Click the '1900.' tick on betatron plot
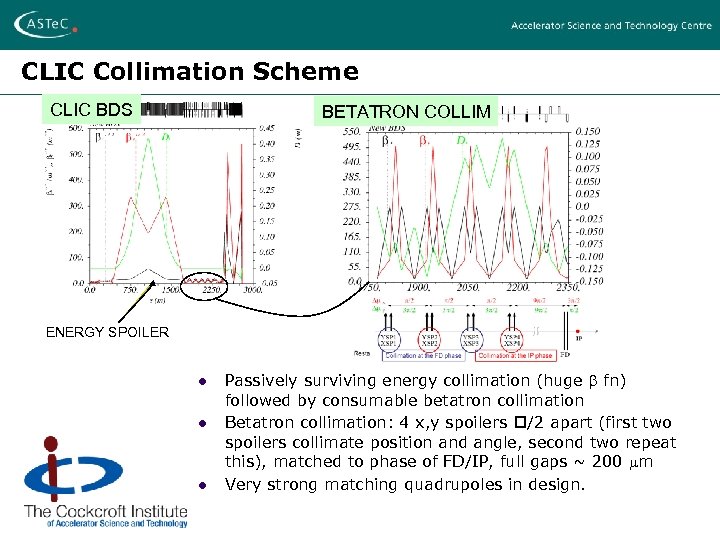This screenshot has width=720, height=540. [418, 287]
